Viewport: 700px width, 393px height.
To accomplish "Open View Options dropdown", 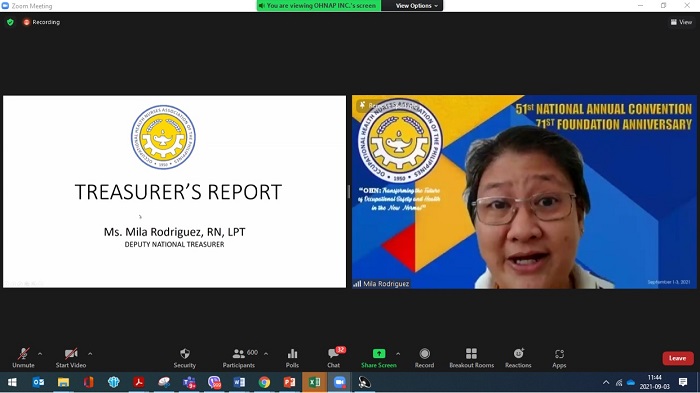I will pyautogui.click(x=417, y=5).
